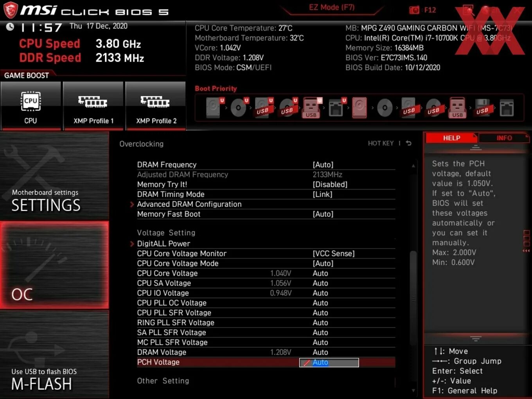Select the CPU IO Voltage Auto value
Image resolution: width=532 pixels, height=399 pixels.
click(320, 293)
